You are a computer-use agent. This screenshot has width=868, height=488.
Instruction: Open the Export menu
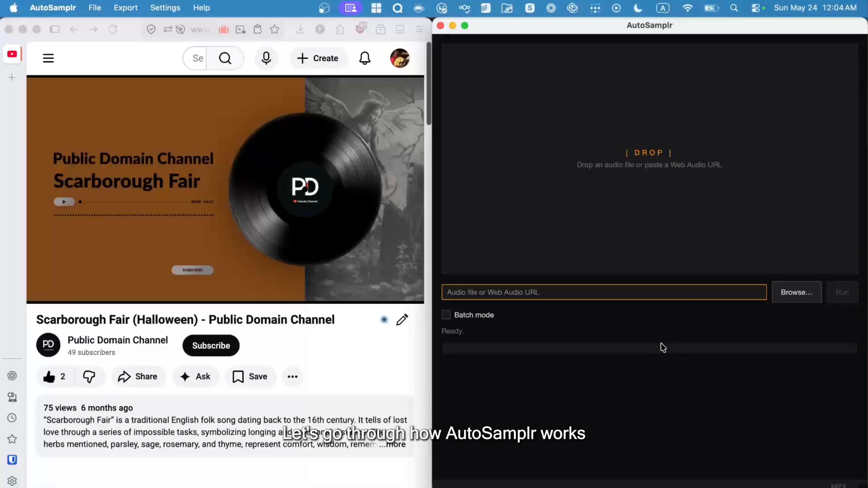tap(125, 7)
